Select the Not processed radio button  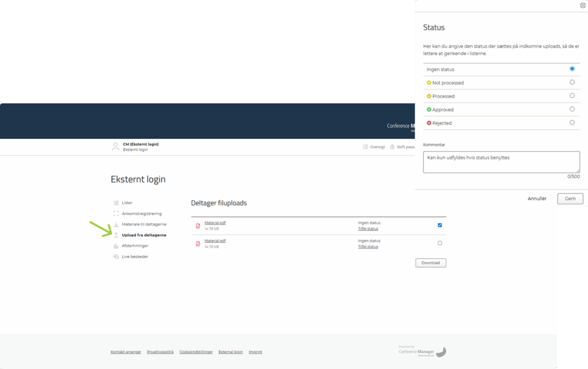click(x=572, y=82)
